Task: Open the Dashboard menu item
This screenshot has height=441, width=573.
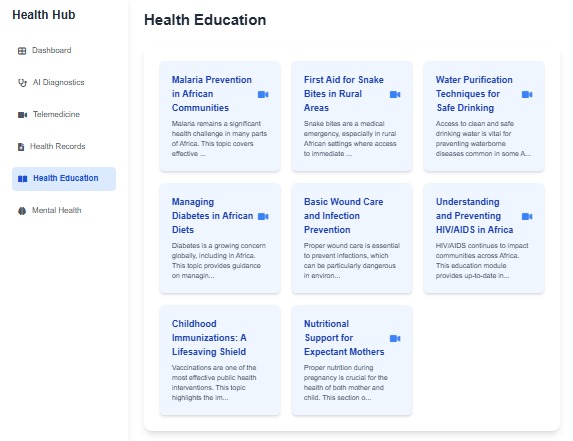Action: 64,50
